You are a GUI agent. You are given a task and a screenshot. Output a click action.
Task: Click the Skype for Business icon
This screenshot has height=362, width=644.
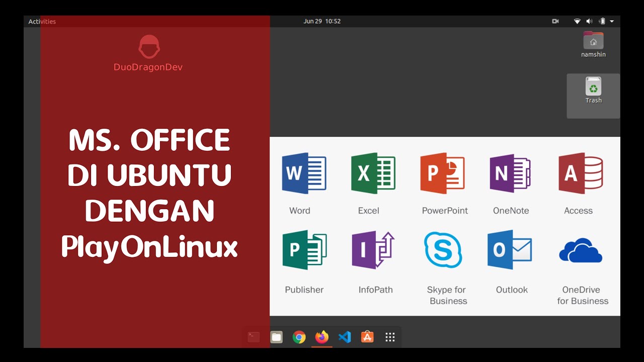click(443, 250)
